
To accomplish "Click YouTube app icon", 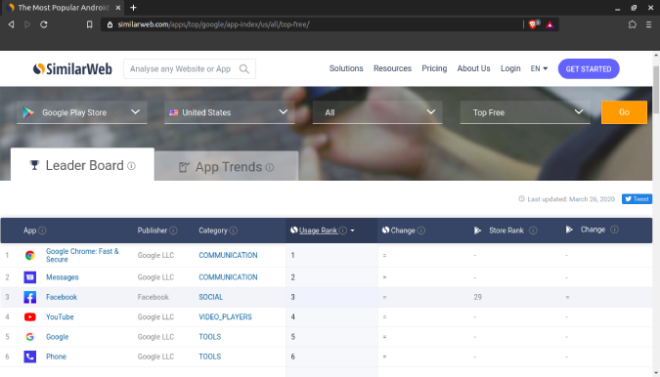I will pyautogui.click(x=30, y=317).
